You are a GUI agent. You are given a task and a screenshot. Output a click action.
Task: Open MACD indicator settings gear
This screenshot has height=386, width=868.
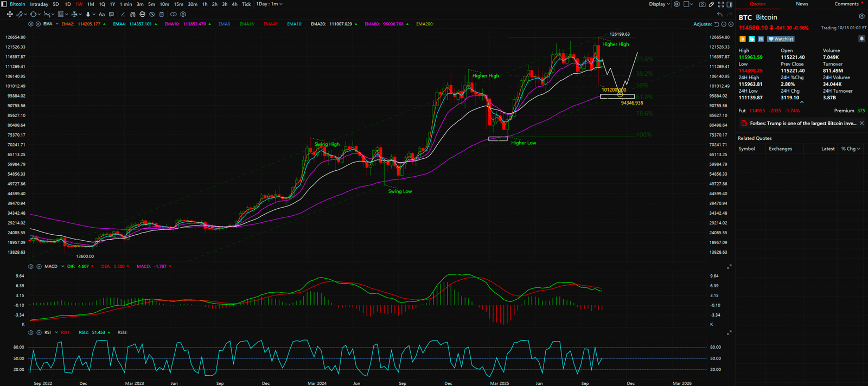(x=31, y=267)
